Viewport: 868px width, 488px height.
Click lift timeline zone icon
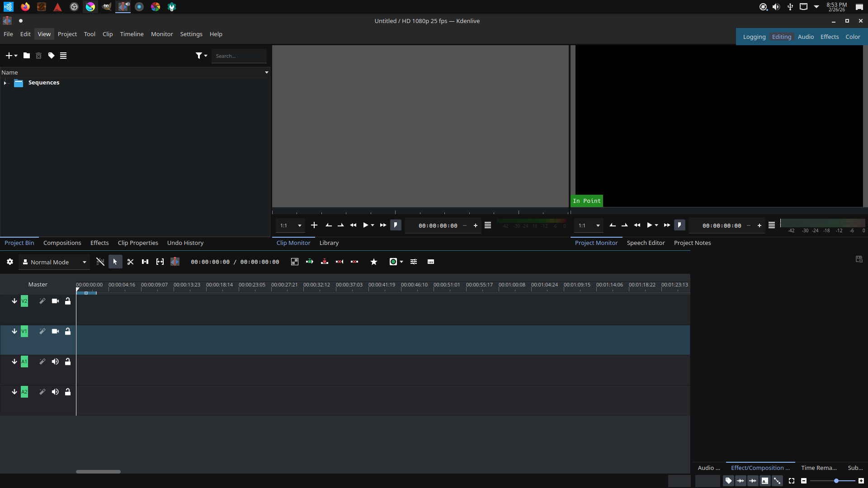[x=354, y=262]
